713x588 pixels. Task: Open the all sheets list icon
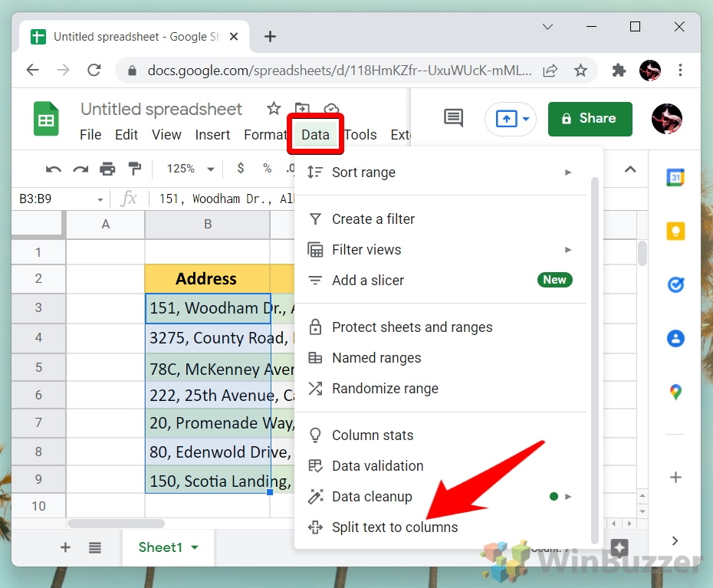click(x=95, y=547)
